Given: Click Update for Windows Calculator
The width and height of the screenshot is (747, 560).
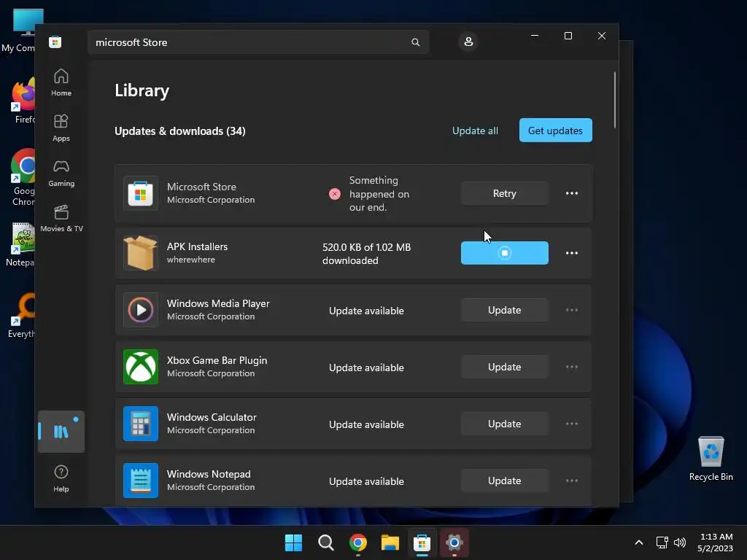Looking at the screenshot, I should click(x=505, y=424).
